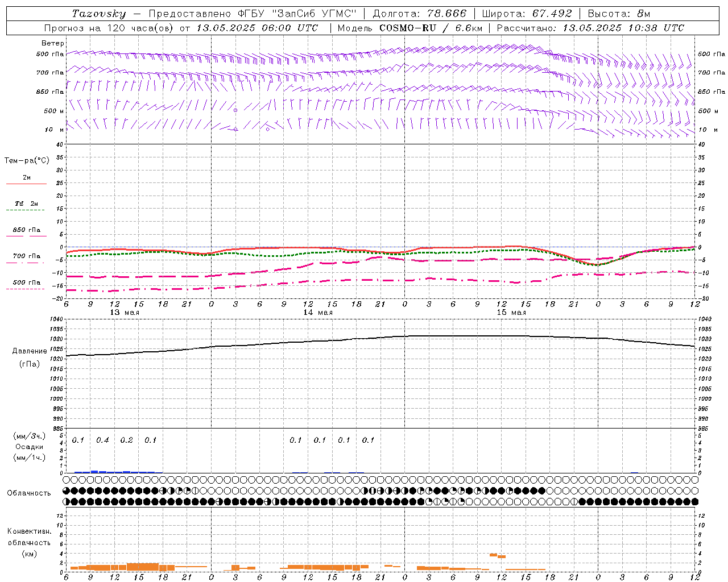Click the (км) convective cloud unit label
The height and width of the screenshot is (582, 728).
30,554
